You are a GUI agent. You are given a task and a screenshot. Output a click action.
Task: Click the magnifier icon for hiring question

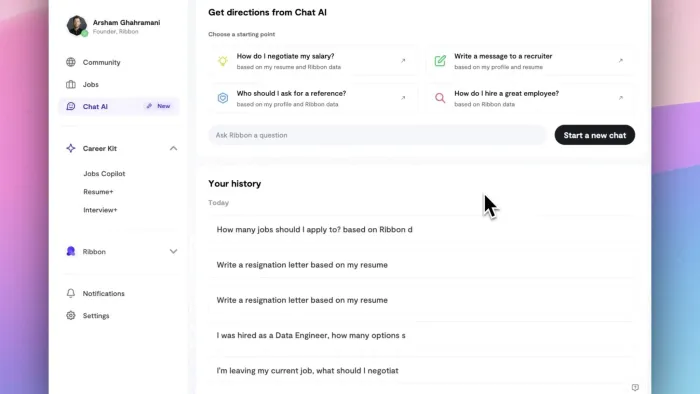click(440, 98)
